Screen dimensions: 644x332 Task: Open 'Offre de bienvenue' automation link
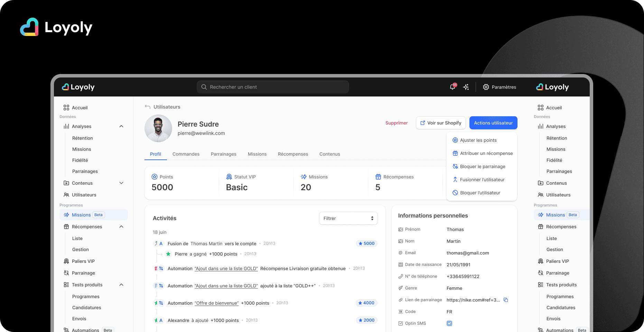217,303
